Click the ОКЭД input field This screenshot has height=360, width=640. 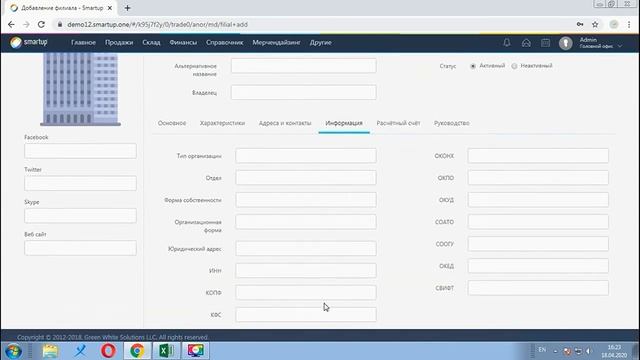[x=538, y=266]
